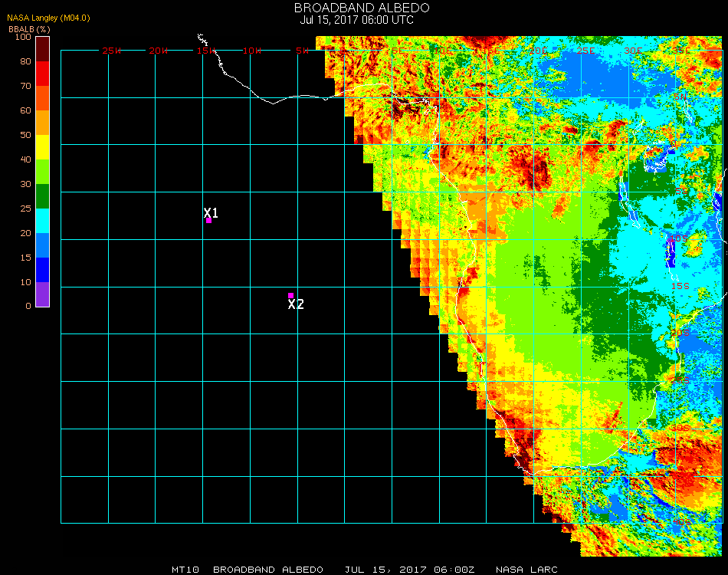Click the 5N latitude label
Screen dimensions: 728x575
pos(680,97)
